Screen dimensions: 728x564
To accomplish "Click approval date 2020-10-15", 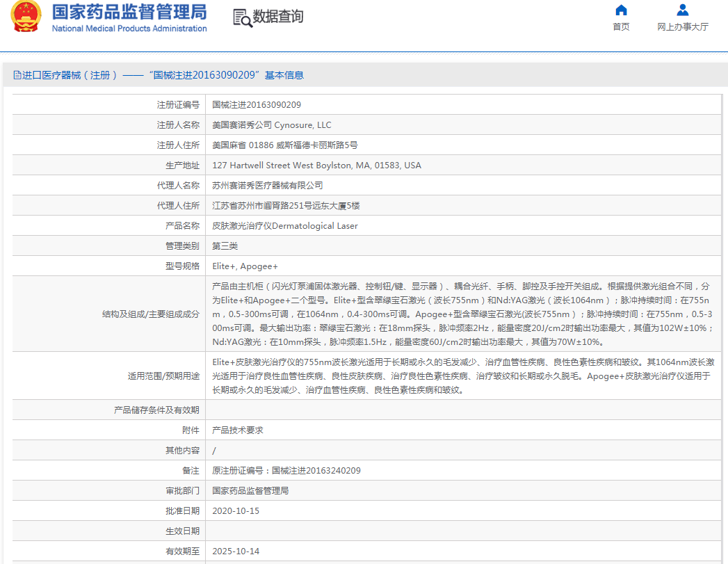I will tap(236, 511).
